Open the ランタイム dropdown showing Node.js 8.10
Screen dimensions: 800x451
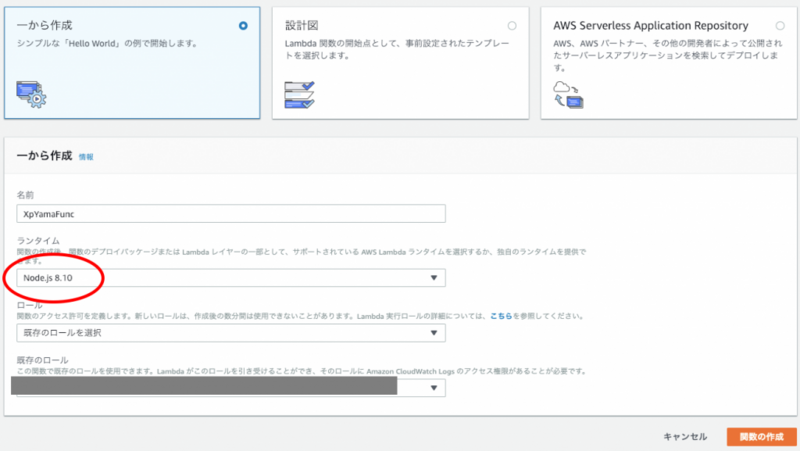click(x=231, y=278)
